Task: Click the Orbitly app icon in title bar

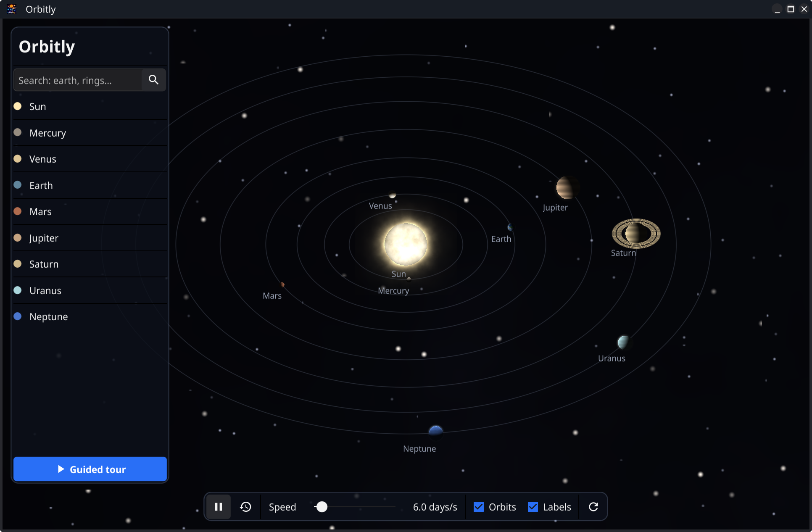Action: click(x=12, y=9)
